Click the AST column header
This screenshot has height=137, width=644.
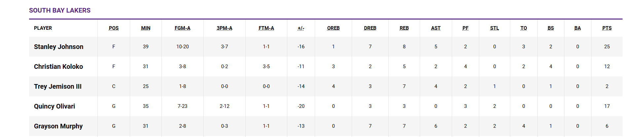(436, 28)
